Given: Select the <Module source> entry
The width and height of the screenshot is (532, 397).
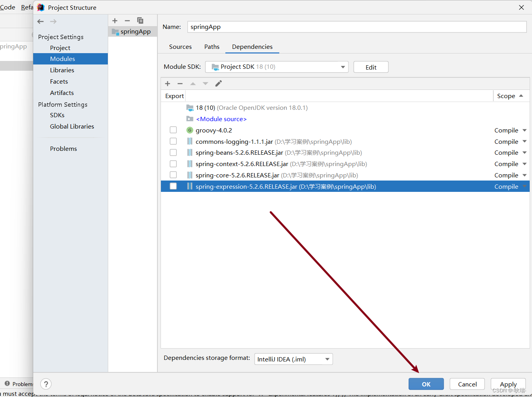Looking at the screenshot, I should coord(221,119).
